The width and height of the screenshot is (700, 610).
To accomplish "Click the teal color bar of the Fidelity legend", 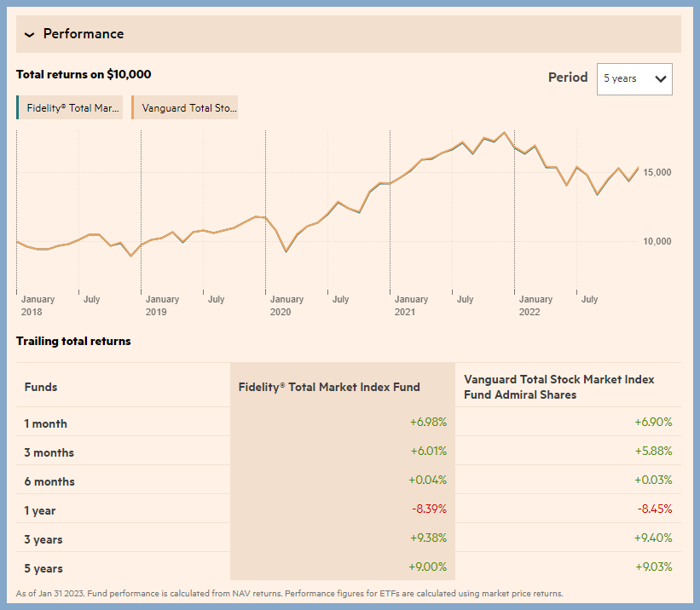I will 17,107.
